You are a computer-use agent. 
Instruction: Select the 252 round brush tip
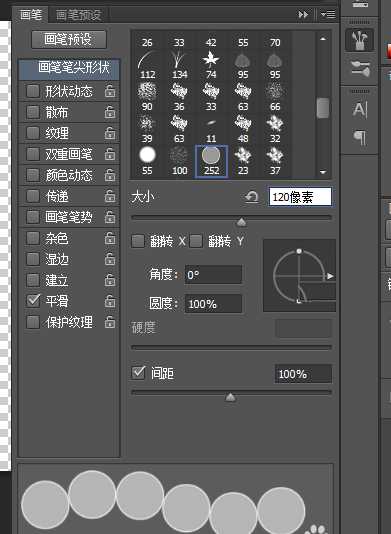pos(211,161)
